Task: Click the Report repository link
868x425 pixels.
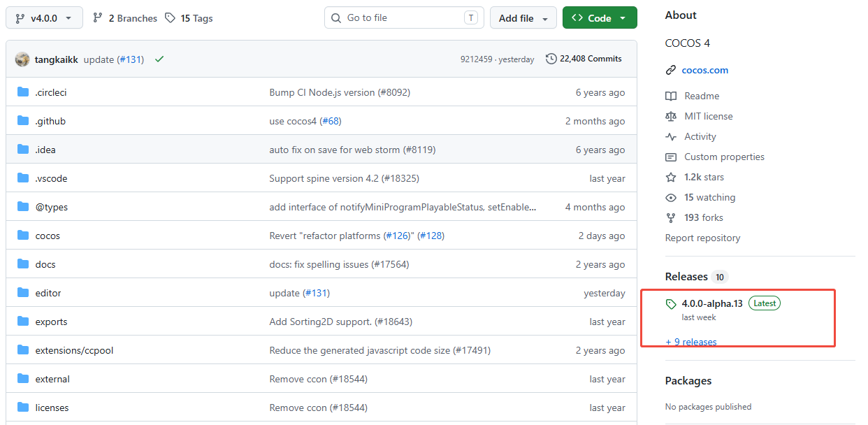Action: coord(702,238)
